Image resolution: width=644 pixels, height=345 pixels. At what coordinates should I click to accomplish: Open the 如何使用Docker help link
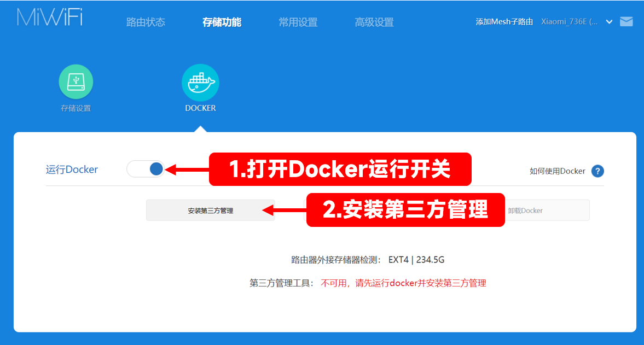(x=557, y=171)
